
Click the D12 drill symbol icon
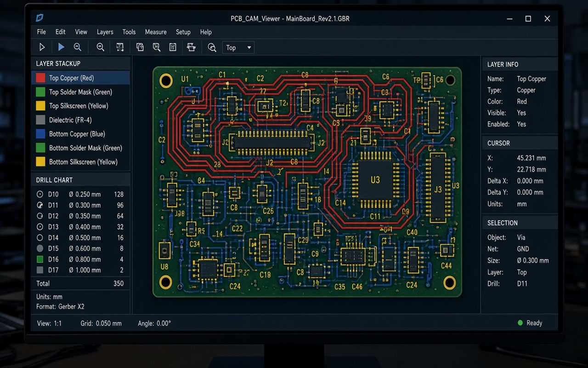pos(40,216)
